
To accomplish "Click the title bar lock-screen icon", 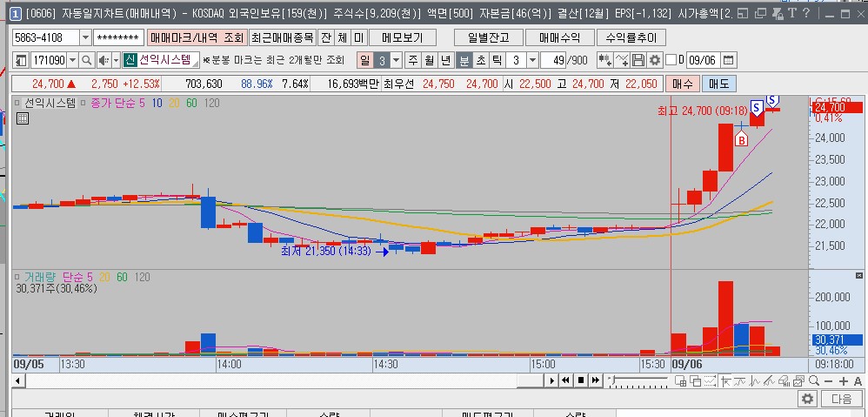I will click(778, 13).
